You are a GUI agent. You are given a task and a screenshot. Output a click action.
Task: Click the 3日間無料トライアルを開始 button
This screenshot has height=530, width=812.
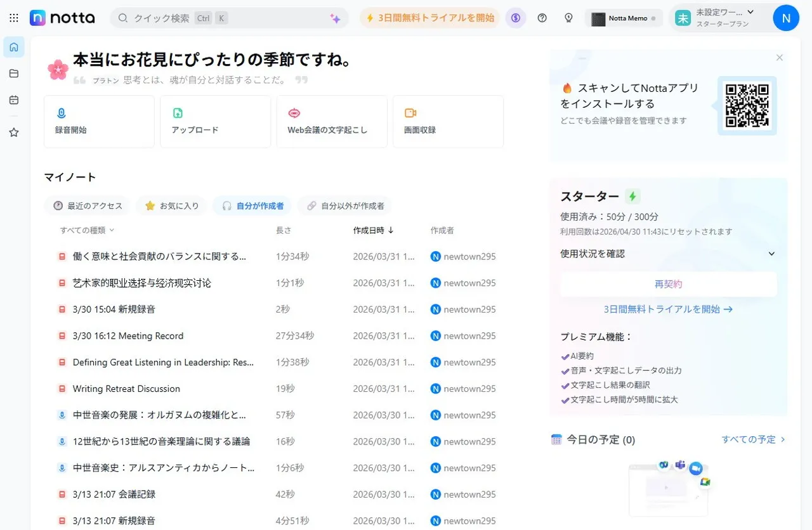(x=429, y=18)
